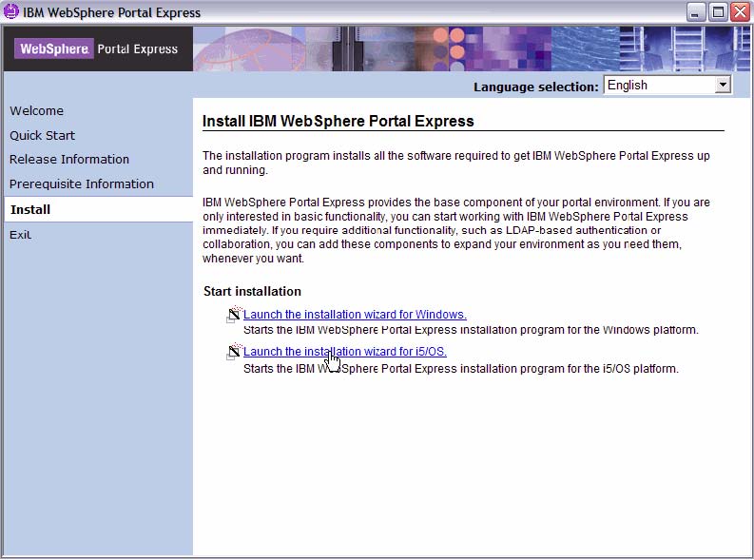
Task: Click the wizard icon beside the Windows install link
Action: coord(234,315)
